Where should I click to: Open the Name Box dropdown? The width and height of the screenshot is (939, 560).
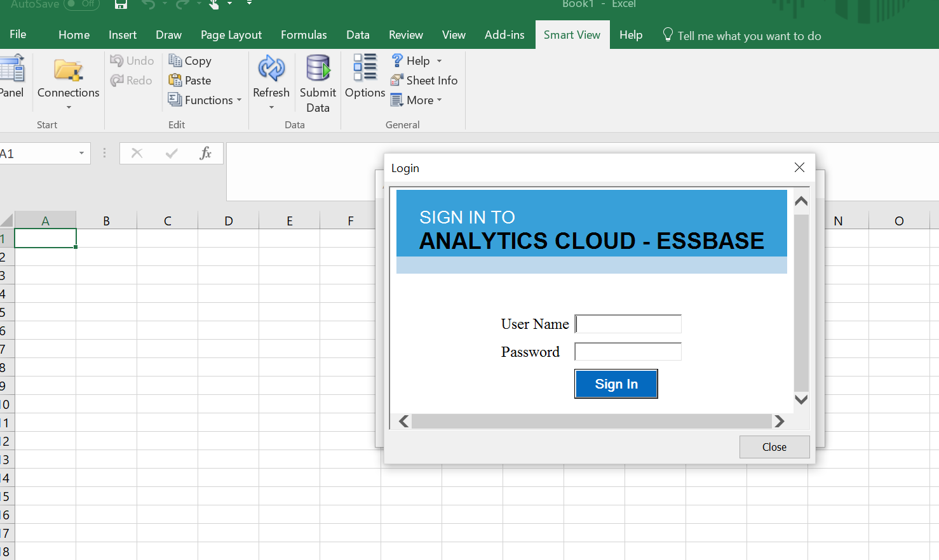[81, 153]
